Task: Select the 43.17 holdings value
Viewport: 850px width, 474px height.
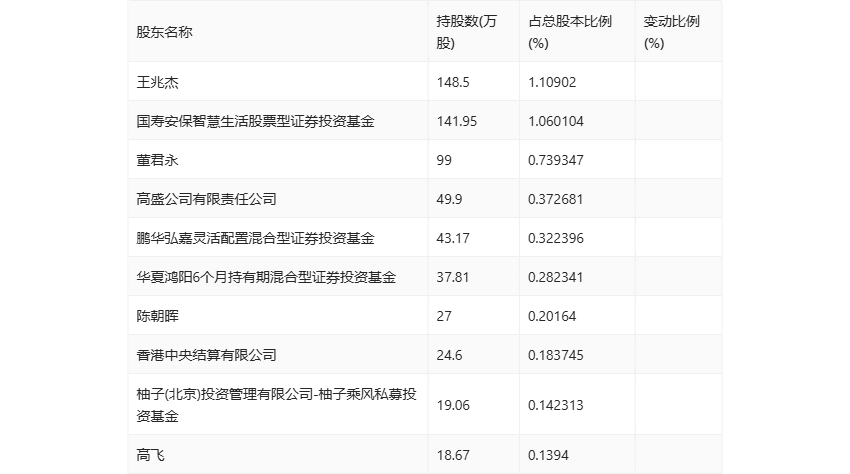Action: point(453,239)
